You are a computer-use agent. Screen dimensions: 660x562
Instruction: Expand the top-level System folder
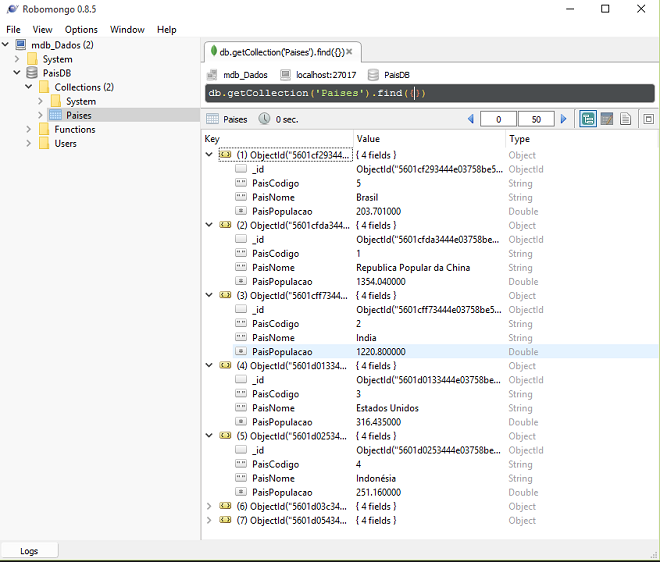tap(17, 59)
